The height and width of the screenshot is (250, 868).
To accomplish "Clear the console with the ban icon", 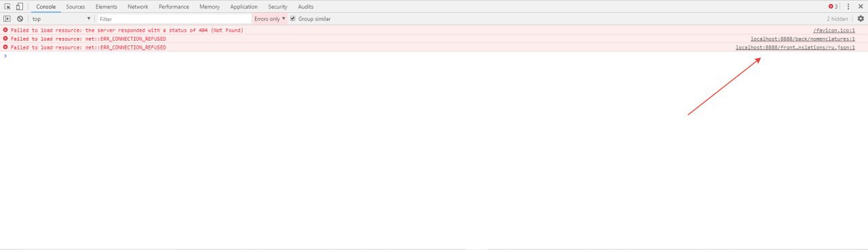I will [20, 19].
